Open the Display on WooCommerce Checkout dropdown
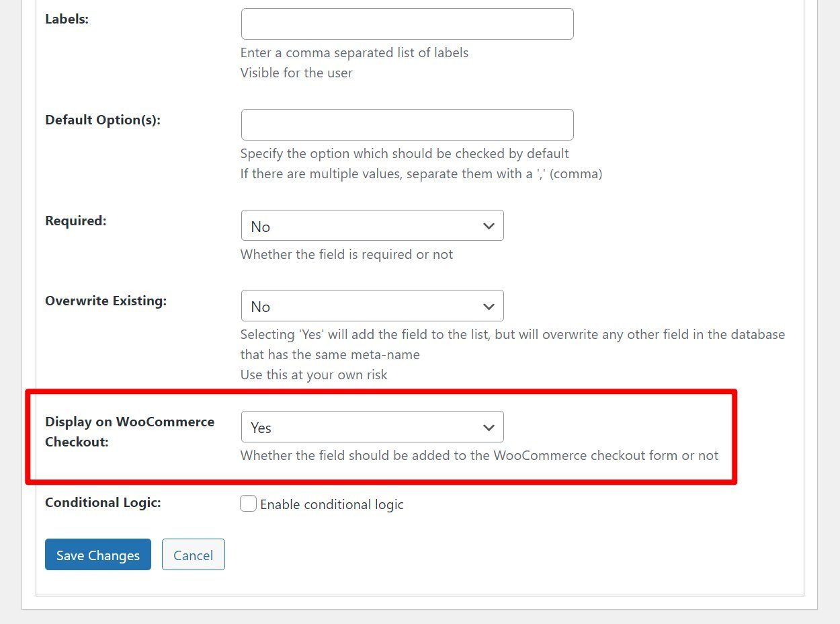This screenshot has width=840, height=624. pyautogui.click(x=372, y=427)
